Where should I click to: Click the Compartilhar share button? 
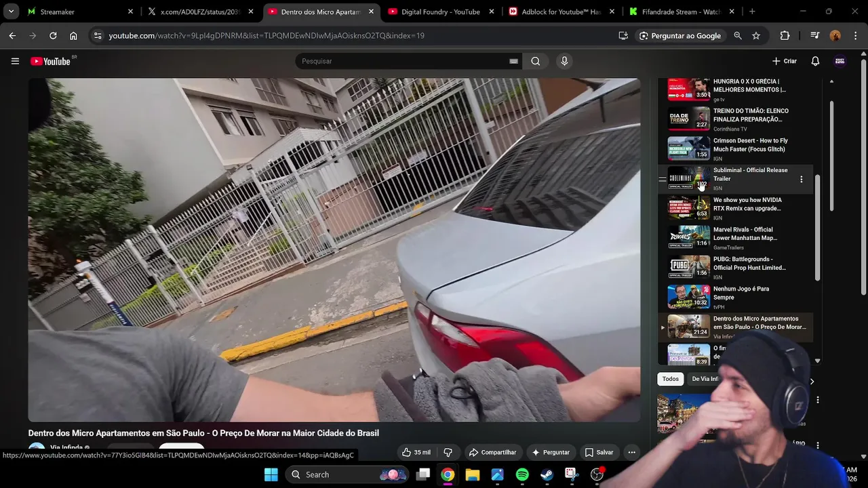click(x=493, y=452)
